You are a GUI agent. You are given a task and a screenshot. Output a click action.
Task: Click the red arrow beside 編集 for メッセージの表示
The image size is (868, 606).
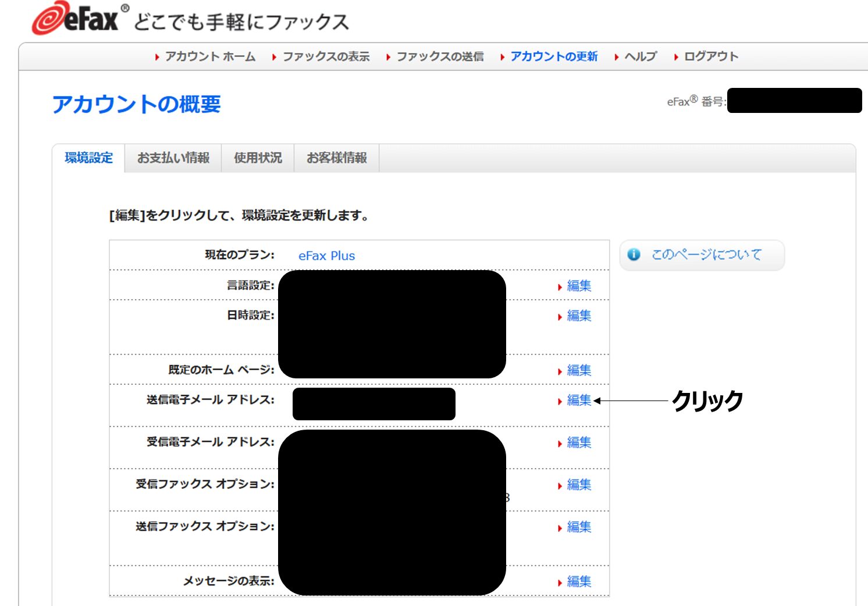(560, 582)
